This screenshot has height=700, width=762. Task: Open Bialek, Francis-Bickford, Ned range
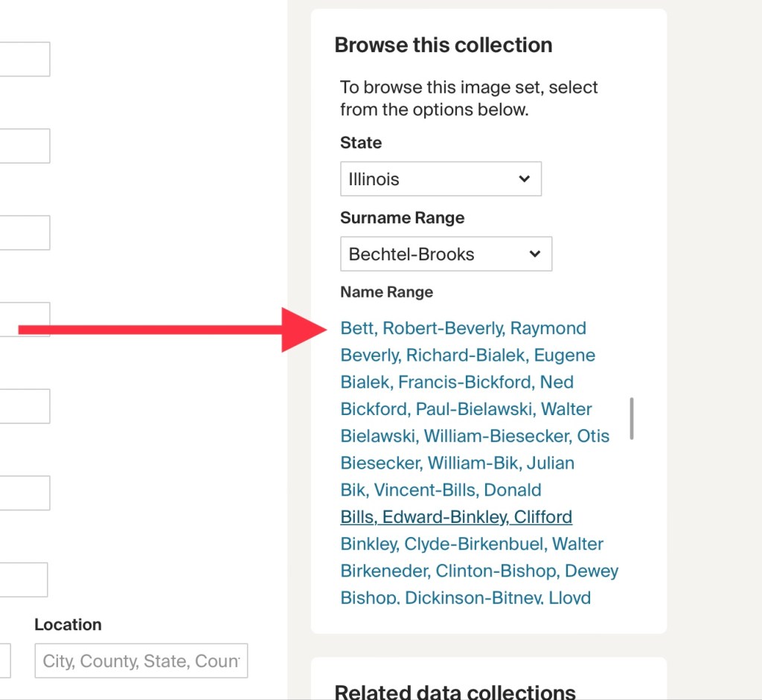(456, 382)
